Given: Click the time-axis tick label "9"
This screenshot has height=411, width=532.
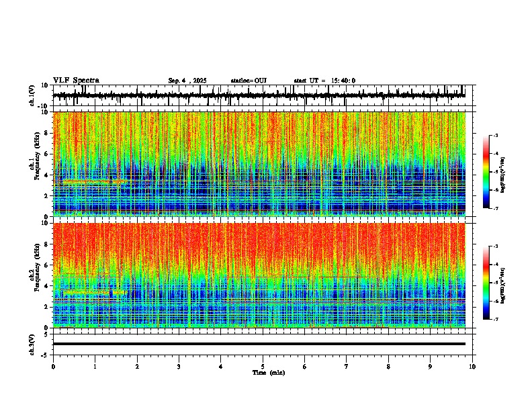Looking at the screenshot, I should (430, 367).
